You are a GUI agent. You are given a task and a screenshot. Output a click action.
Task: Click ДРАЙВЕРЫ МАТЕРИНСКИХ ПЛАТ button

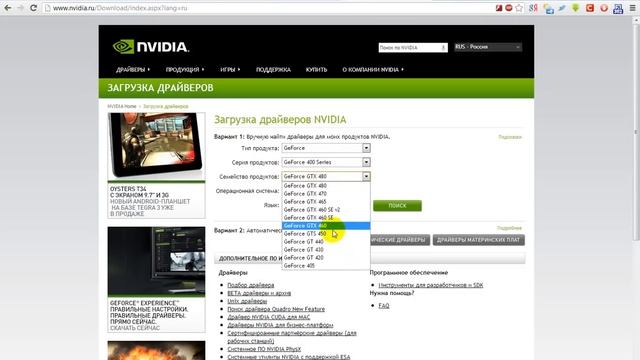click(x=479, y=240)
